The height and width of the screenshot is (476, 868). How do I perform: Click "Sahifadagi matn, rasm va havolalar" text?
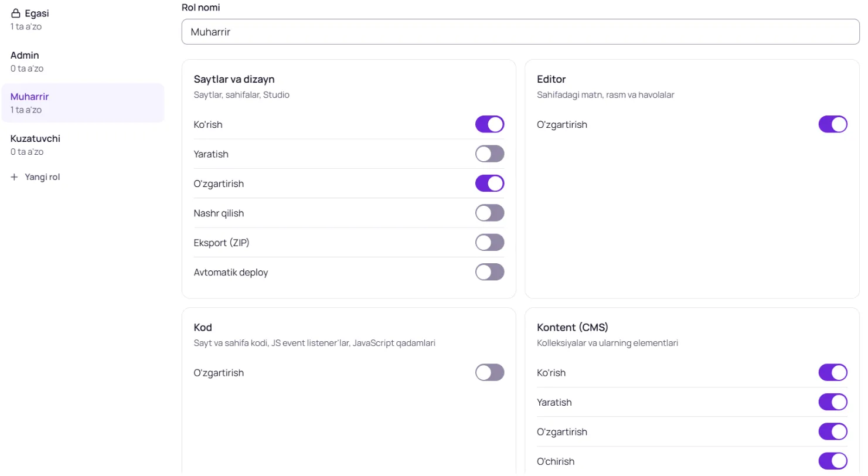pos(605,94)
